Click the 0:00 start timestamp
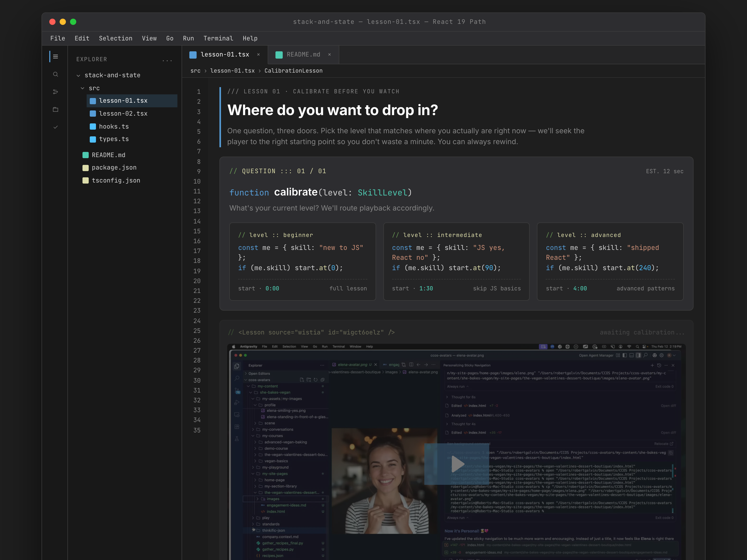 [x=272, y=289]
